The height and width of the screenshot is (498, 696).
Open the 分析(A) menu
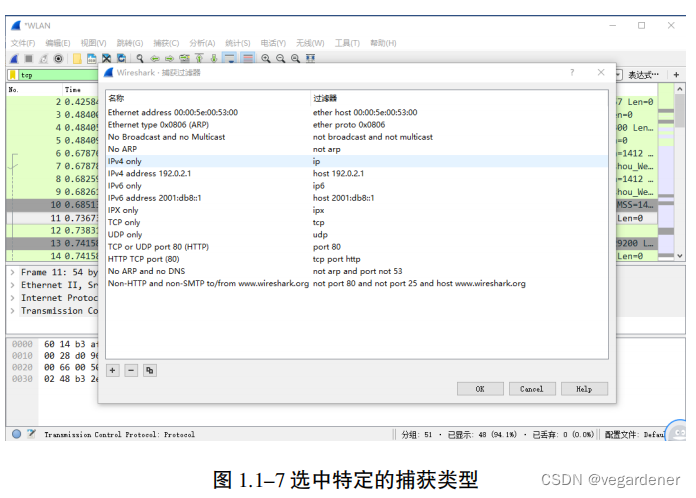[x=202, y=43]
